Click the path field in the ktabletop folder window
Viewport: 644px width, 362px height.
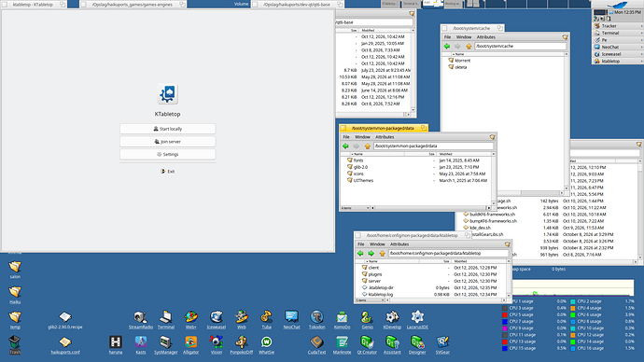coord(449,254)
